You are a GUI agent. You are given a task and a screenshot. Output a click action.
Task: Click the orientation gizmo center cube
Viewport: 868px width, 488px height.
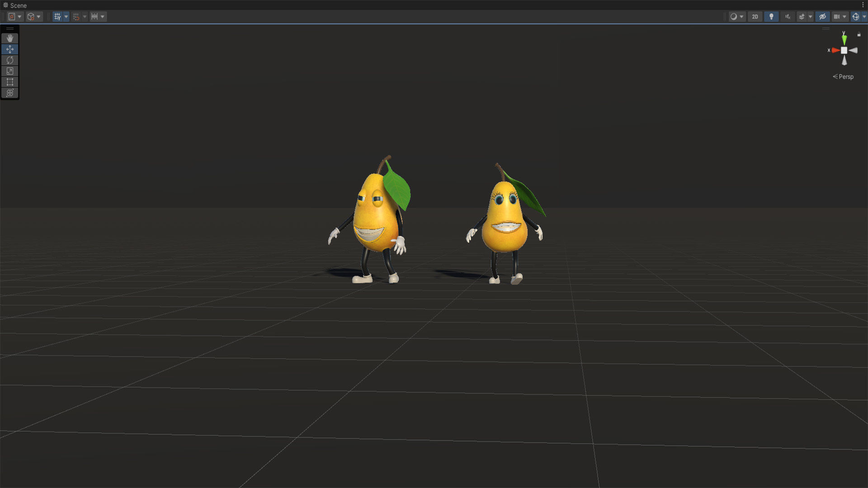click(844, 50)
